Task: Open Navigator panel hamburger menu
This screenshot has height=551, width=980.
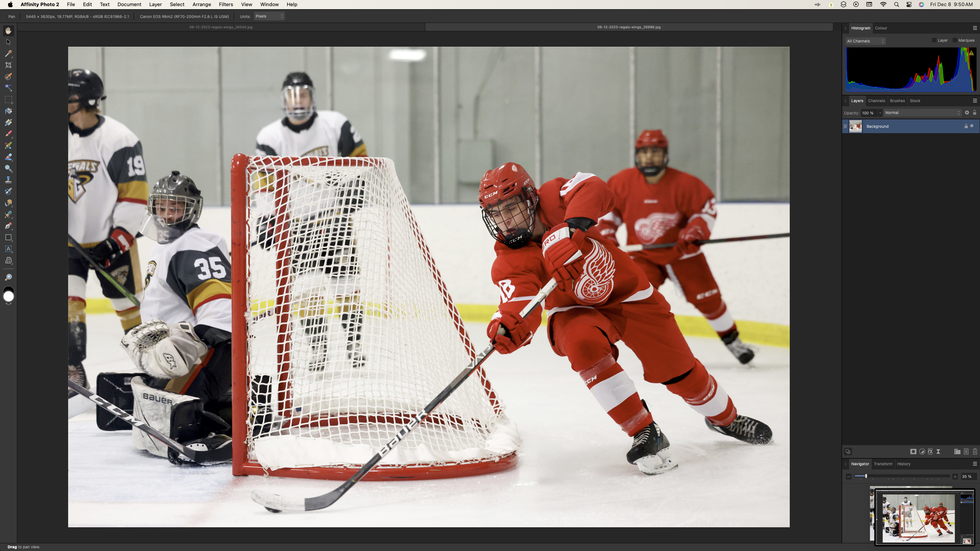Action: 975,464
